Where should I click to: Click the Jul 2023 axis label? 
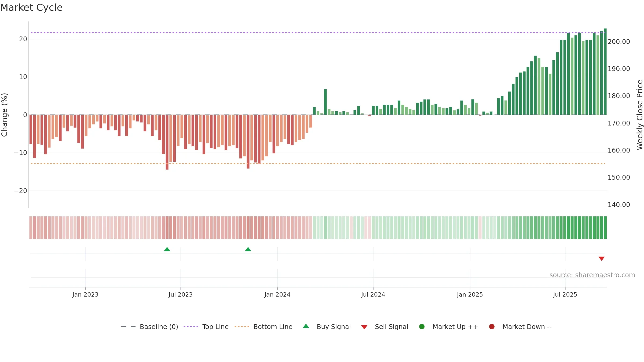(x=181, y=294)
